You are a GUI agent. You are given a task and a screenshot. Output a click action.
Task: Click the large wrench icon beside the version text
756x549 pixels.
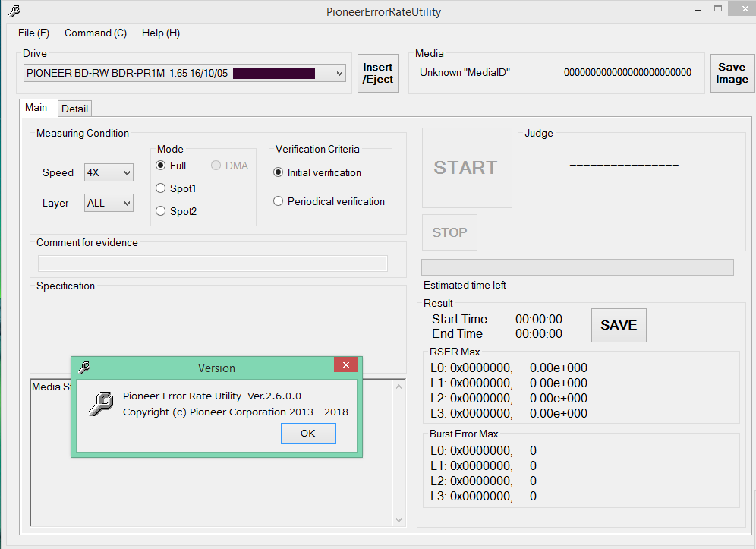[101, 404]
